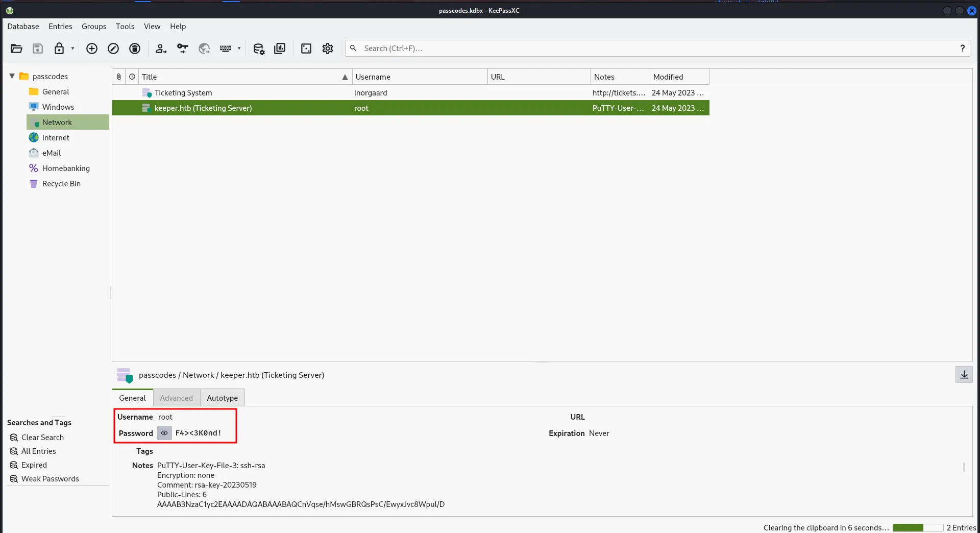Click the magnifier icon in search bar
Viewport: 980px width, 533px height.
pyautogui.click(x=353, y=48)
